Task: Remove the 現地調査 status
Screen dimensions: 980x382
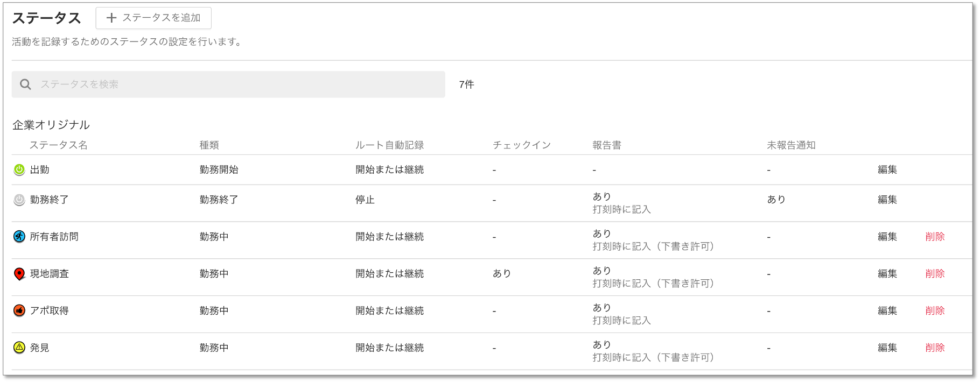Action: click(935, 274)
